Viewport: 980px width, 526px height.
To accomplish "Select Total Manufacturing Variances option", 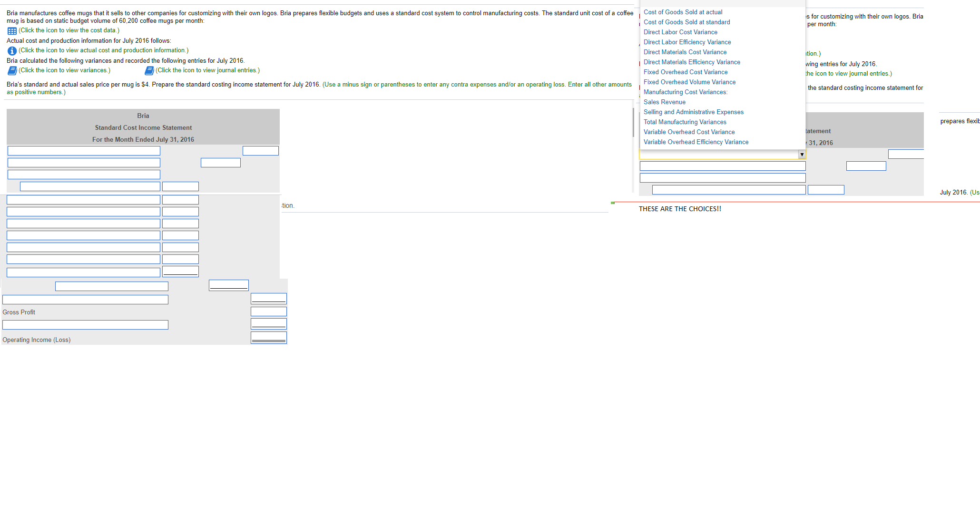I will coord(685,122).
